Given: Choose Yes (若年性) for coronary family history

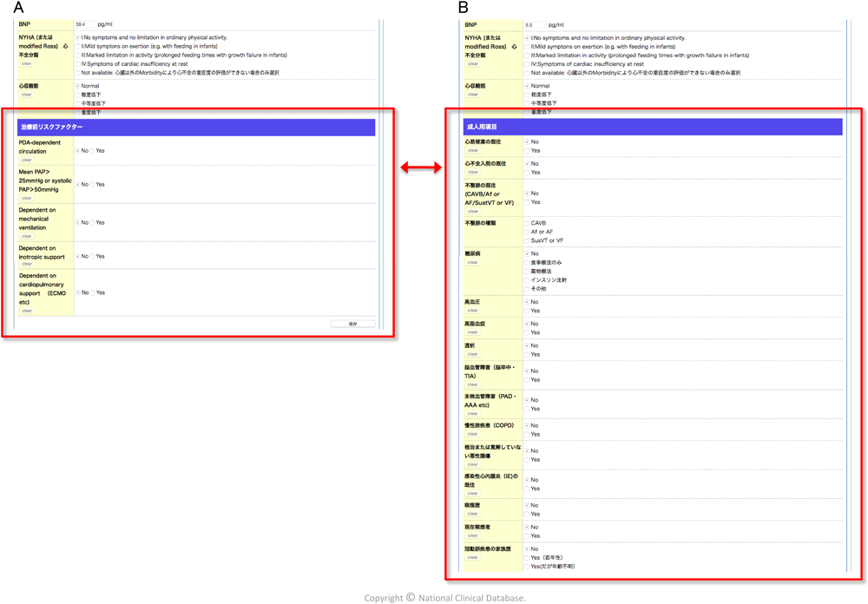Looking at the screenshot, I should [527, 558].
